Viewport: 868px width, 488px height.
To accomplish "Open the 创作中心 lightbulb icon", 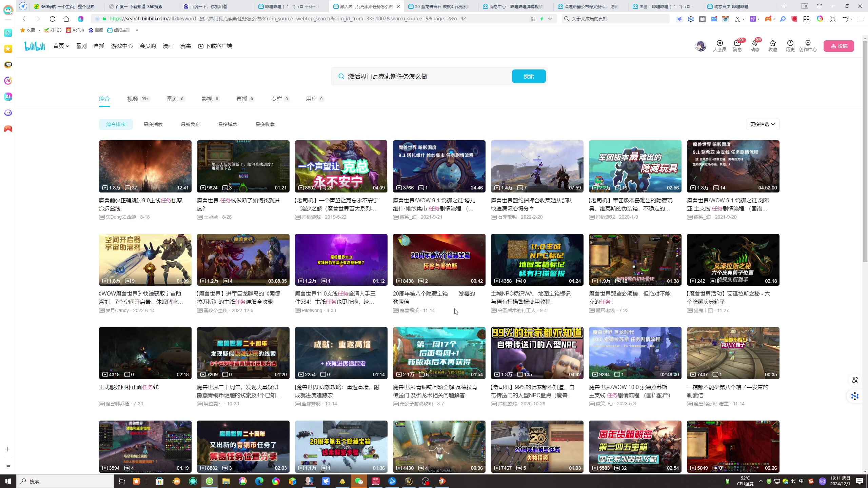I will tap(808, 46).
